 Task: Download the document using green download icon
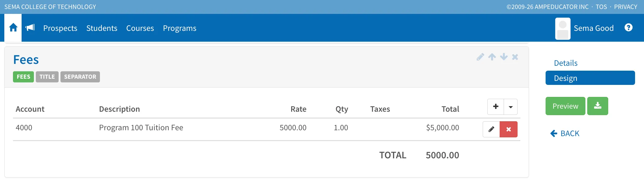coord(598,106)
